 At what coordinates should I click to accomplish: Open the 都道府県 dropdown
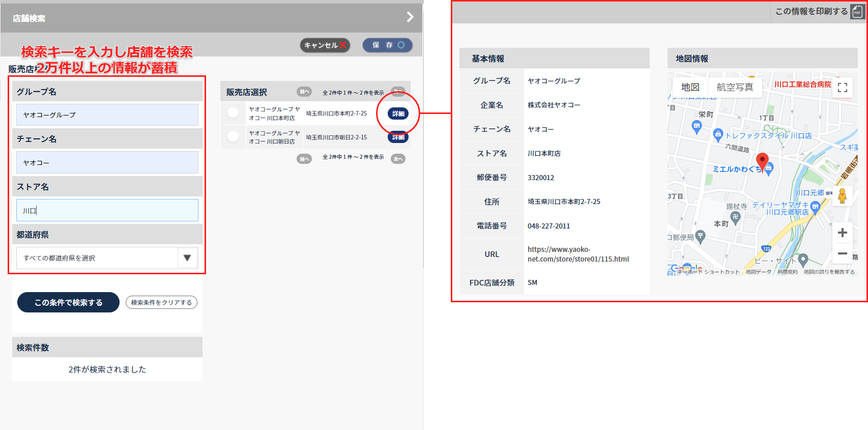tap(107, 258)
